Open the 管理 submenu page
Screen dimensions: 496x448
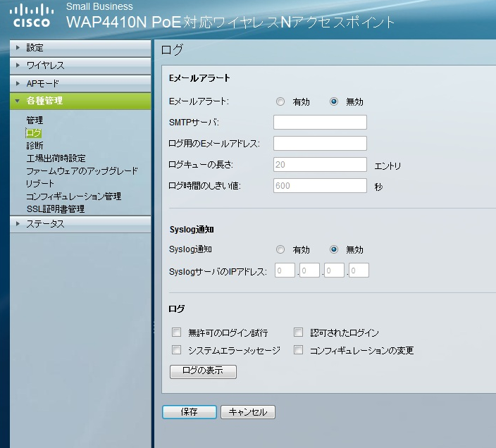(35, 120)
